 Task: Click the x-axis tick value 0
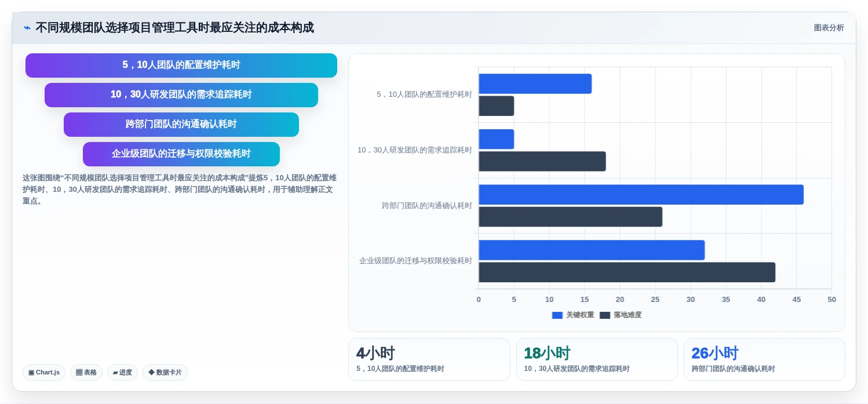point(479,300)
